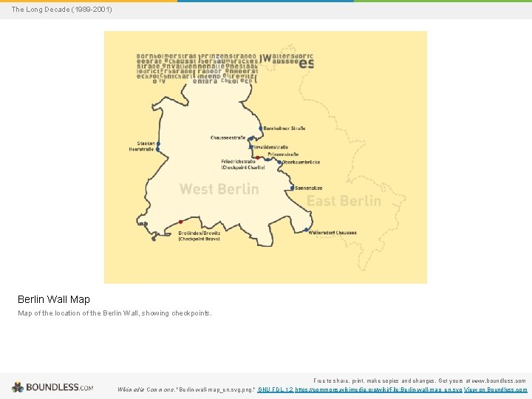The width and height of the screenshot is (532, 399).
Task: Click the Berlin Wall Map title
Action: click(54, 299)
